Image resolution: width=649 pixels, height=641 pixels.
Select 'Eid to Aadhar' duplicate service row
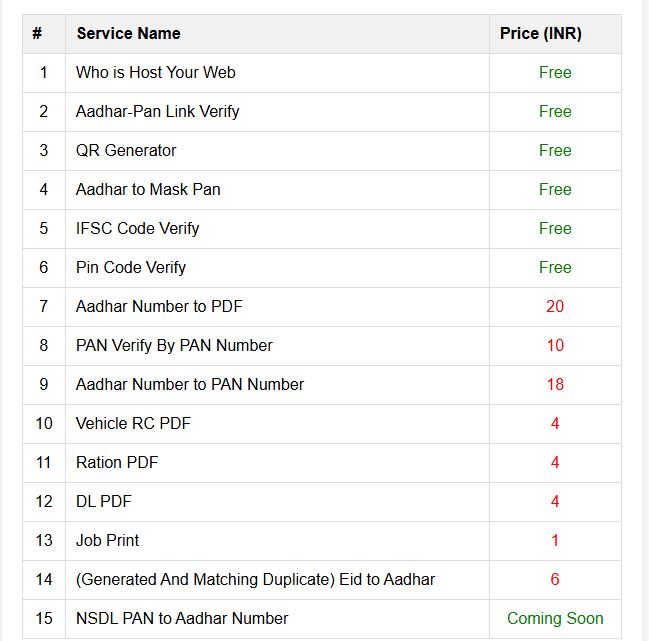coord(255,579)
